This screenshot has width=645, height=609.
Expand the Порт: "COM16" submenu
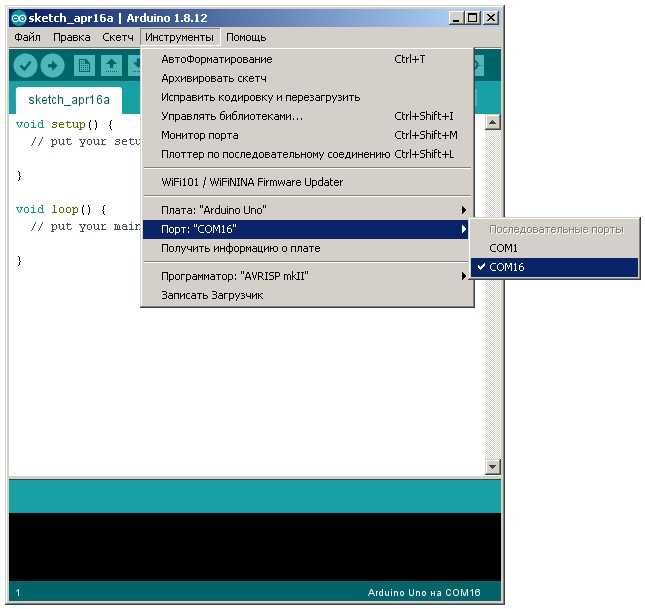tap(306, 229)
